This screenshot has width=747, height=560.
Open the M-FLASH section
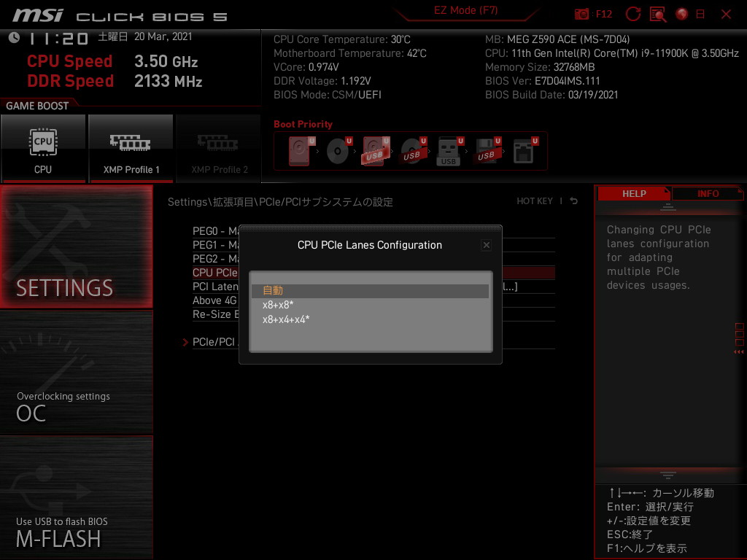click(76, 497)
